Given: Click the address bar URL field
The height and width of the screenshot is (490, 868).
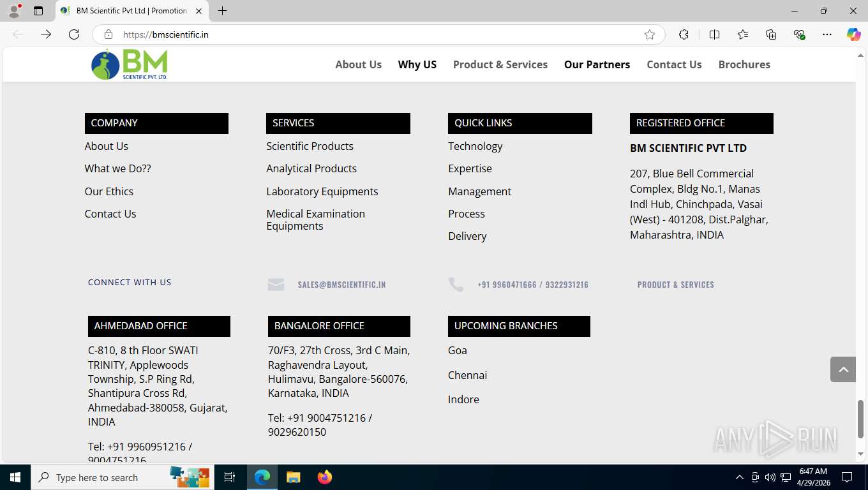Looking at the screenshot, I should [379, 34].
